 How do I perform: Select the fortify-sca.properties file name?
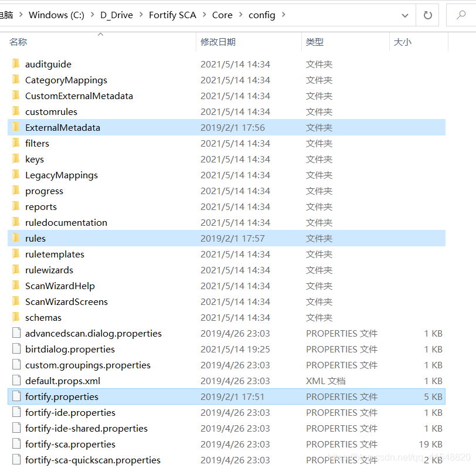[x=70, y=444]
